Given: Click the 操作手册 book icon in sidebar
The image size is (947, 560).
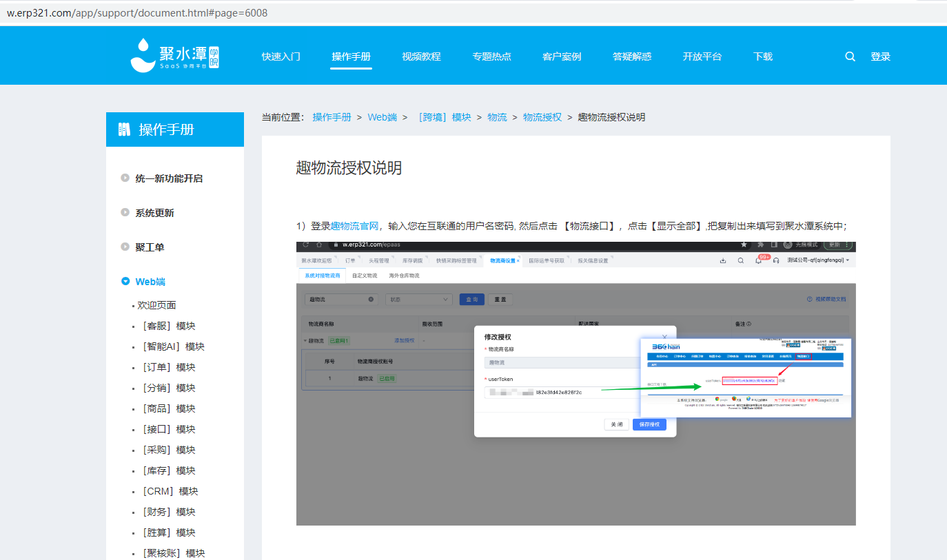Looking at the screenshot, I should click(x=124, y=129).
